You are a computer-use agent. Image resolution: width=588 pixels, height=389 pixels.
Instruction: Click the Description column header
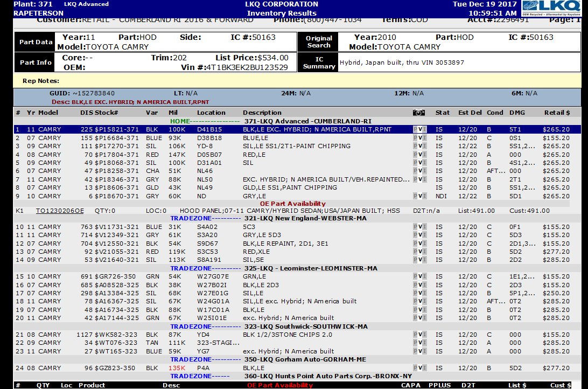262,113
